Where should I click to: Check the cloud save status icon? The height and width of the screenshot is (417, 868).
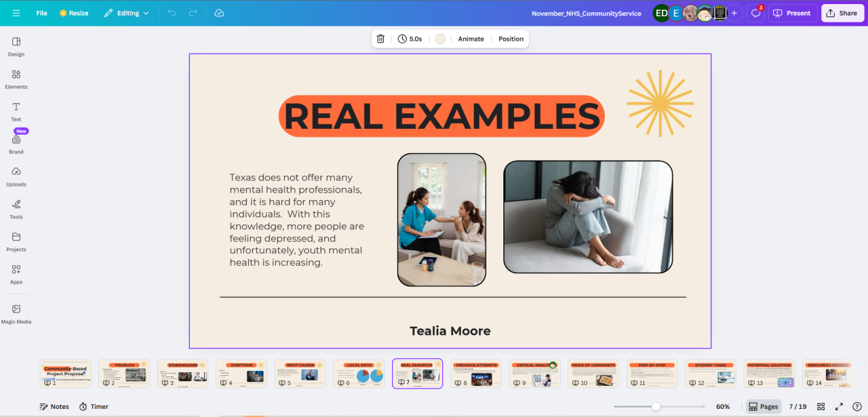point(219,13)
